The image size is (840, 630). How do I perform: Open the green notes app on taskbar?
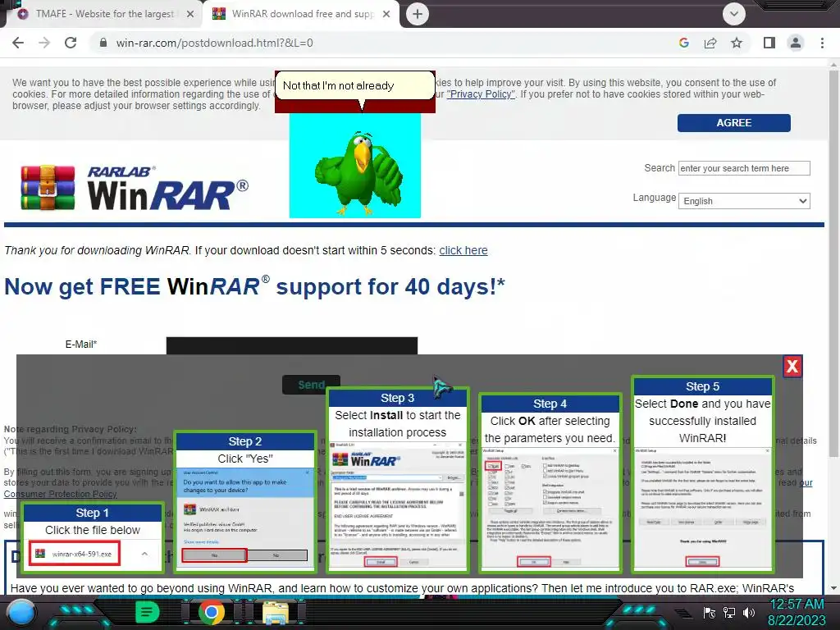(x=148, y=612)
